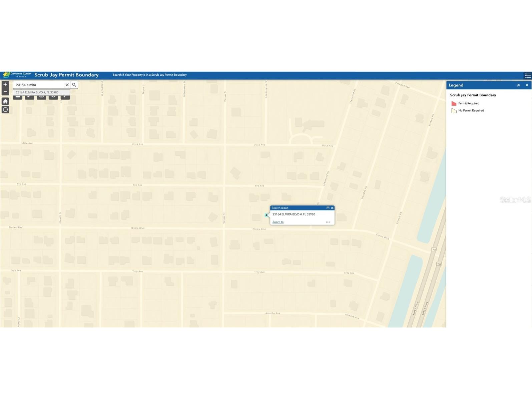The width and height of the screenshot is (532, 399).
Task: Find my location with the locate button
Action: point(5,110)
